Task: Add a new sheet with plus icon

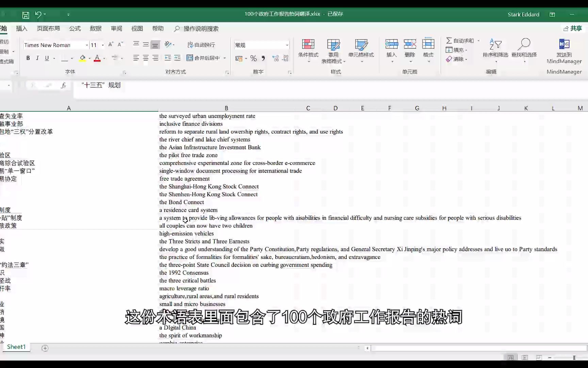Action: 45,348
